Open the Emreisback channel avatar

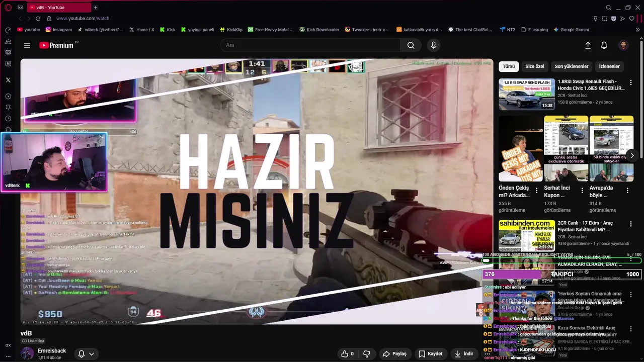coord(27,354)
